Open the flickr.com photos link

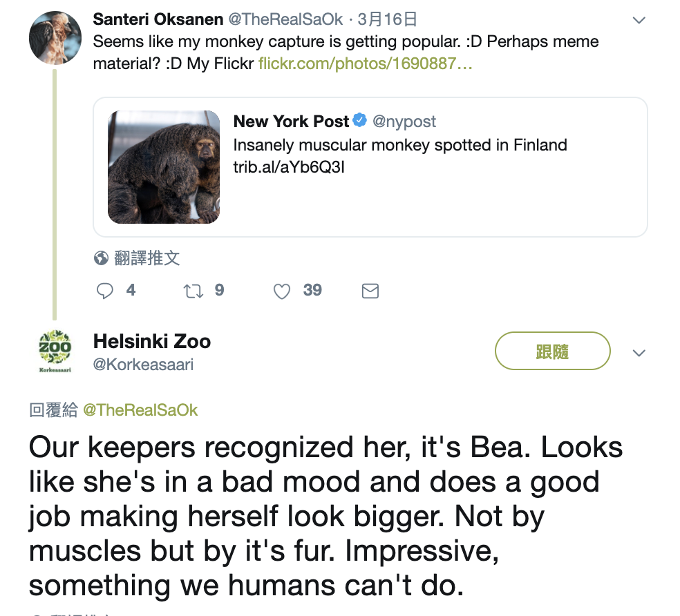click(x=365, y=64)
